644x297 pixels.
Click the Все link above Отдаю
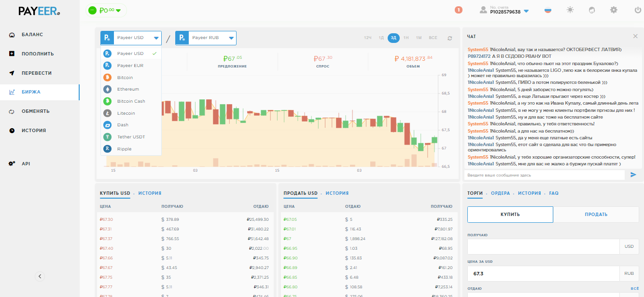pos(635,288)
